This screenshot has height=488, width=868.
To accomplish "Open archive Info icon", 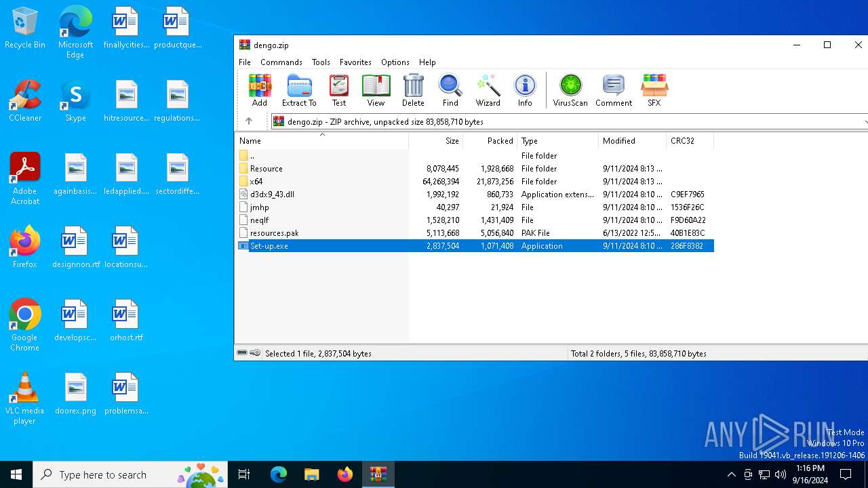I will pyautogui.click(x=525, y=91).
